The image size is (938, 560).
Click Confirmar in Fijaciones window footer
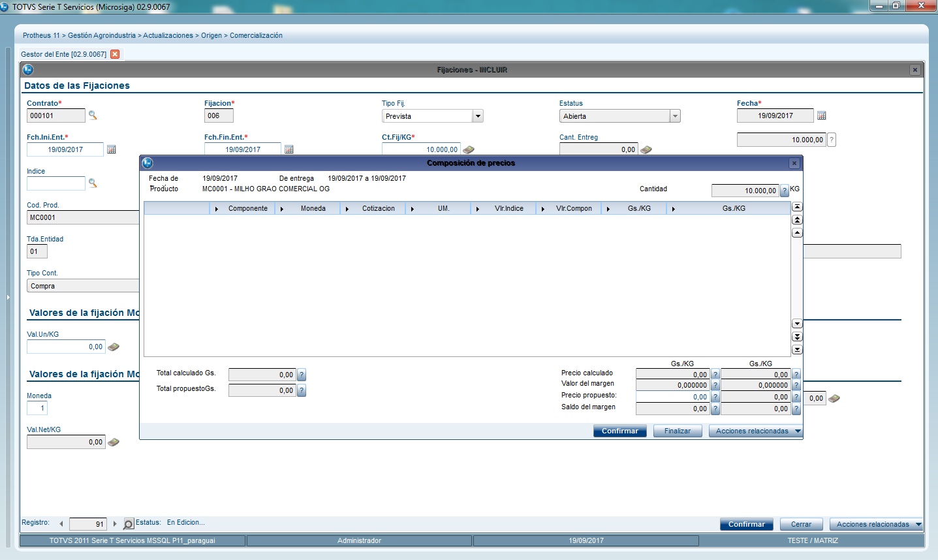pyautogui.click(x=747, y=524)
